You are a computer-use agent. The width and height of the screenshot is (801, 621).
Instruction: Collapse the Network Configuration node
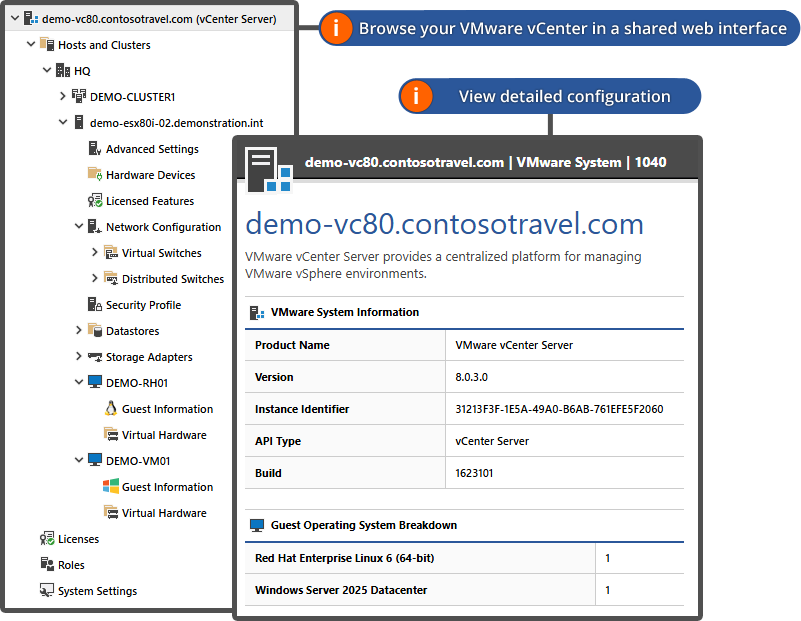[x=79, y=226]
